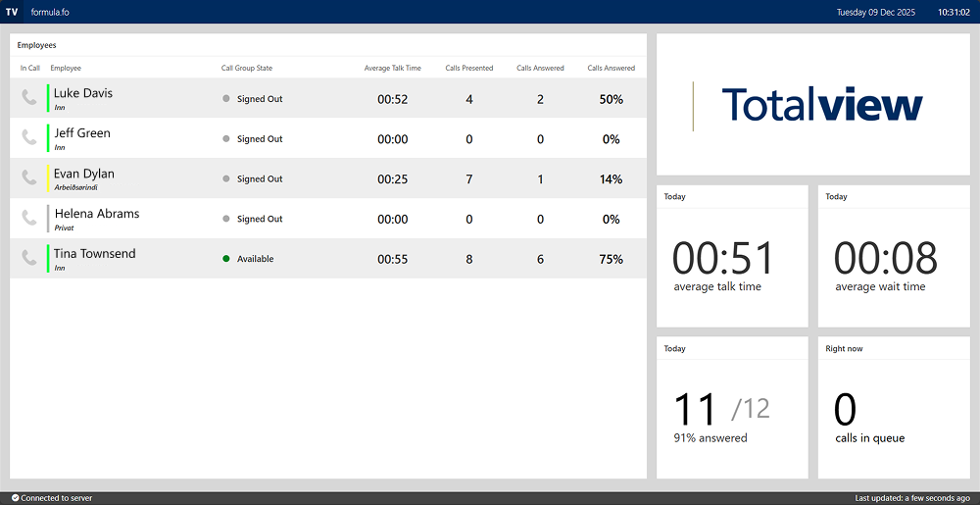Click the Call Group State column header
The height and width of the screenshot is (505, 980).
point(247,68)
